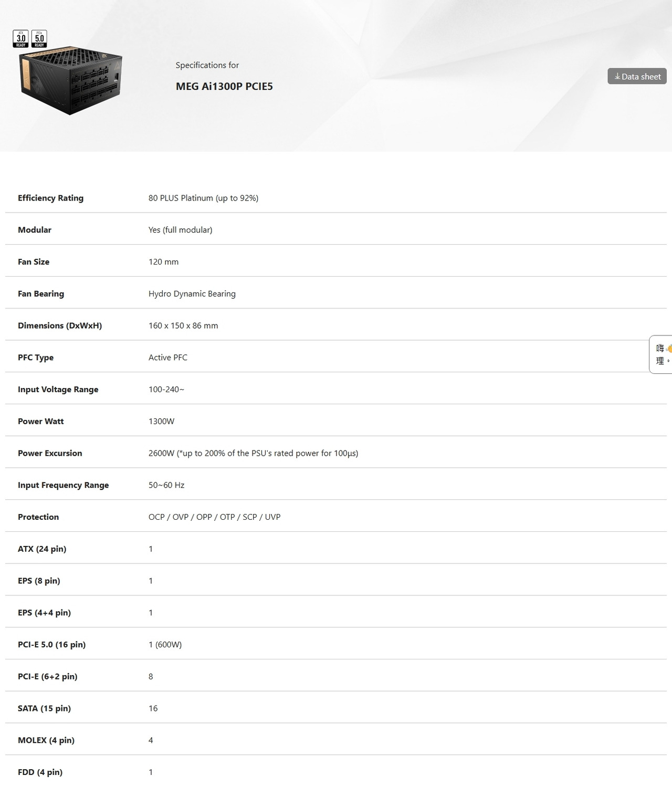The width and height of the screenshot is (672, 787).
Task: Select the Efficiency Rating row label
Action: (50, 198)
